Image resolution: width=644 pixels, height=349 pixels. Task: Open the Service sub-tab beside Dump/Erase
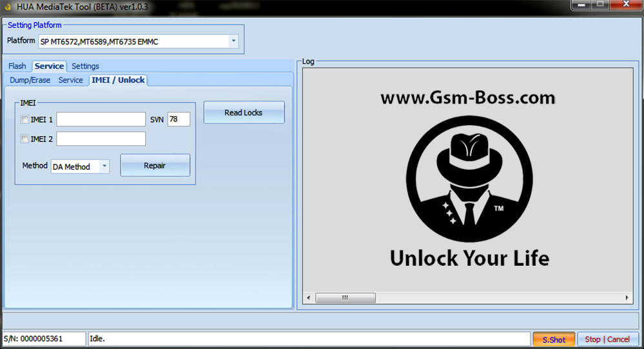click(71, 80)
